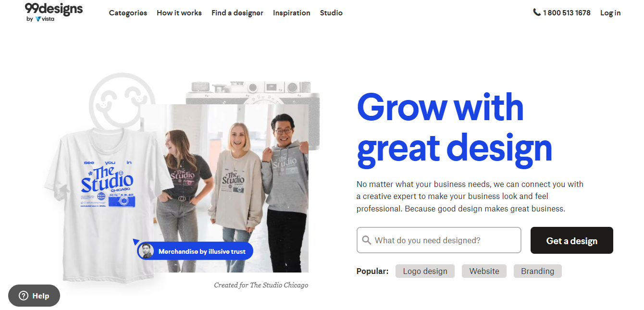The width and height of the screenshot is (644, 310).
Task: Click the 'No matter what your business needs' paragraph
Action: coord(470,197)
